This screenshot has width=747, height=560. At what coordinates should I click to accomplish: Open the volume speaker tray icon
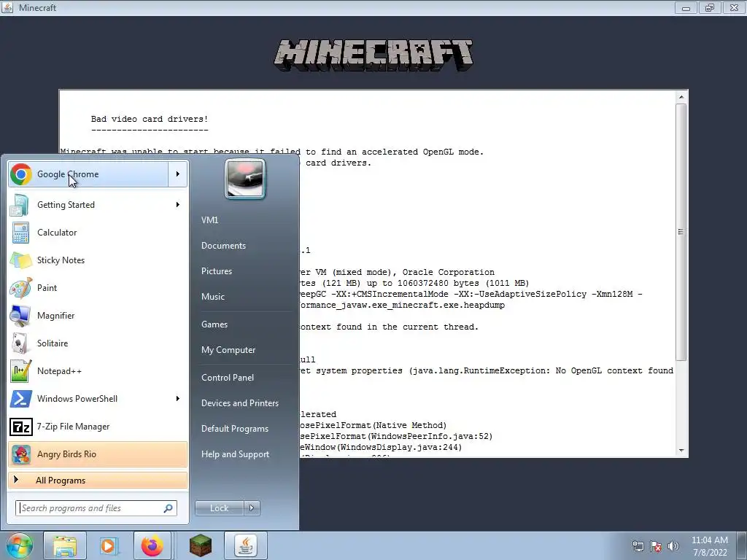(x=673, y=546)
